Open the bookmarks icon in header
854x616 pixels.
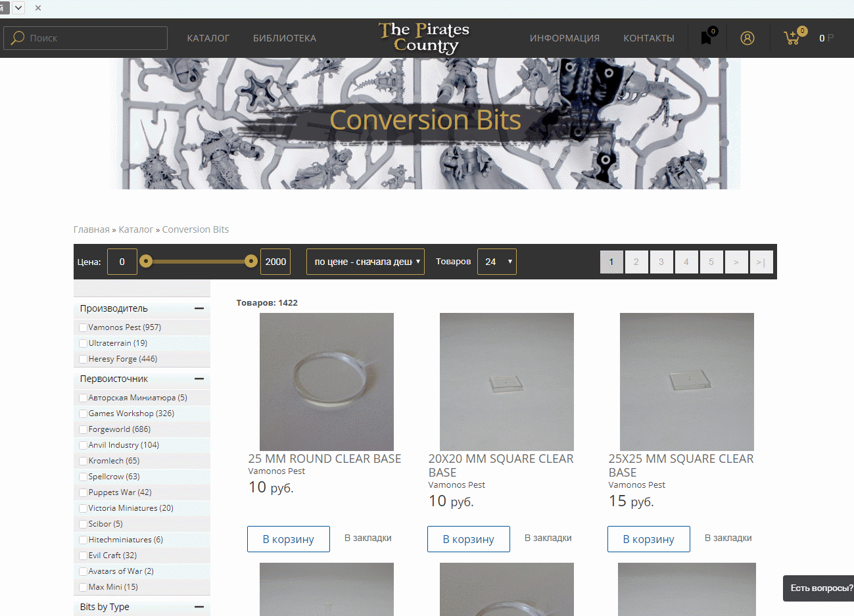click(x=707, y=38)
